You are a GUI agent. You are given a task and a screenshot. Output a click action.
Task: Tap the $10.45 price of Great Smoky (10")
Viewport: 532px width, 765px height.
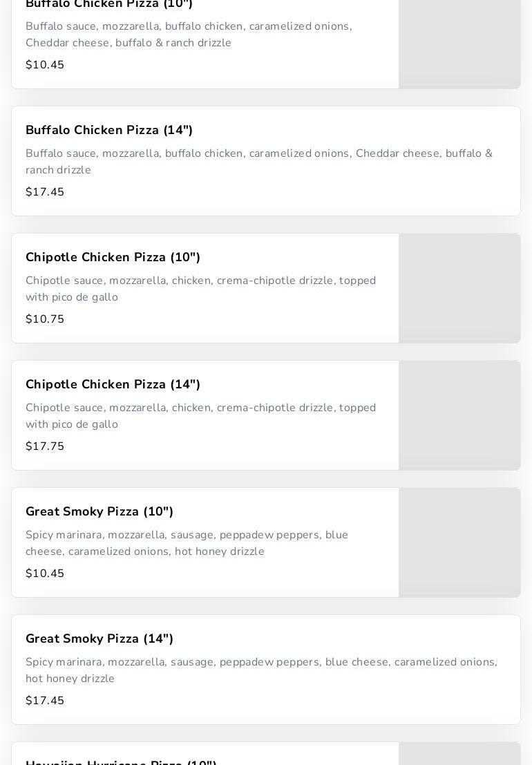tap(45, 574)
